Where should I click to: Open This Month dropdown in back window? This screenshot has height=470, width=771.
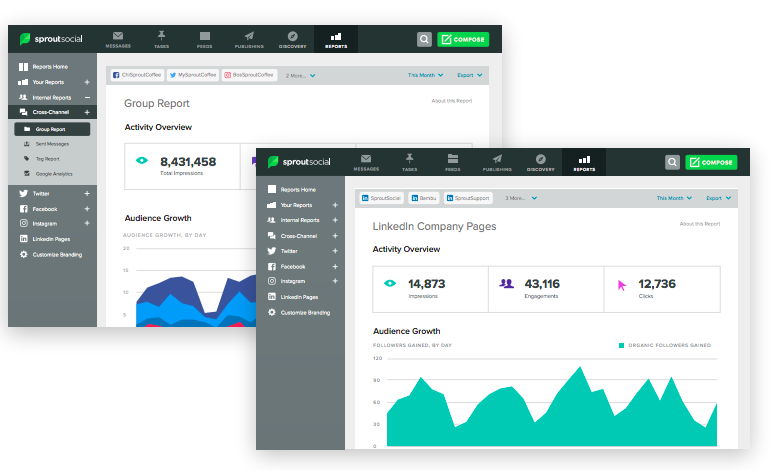tap(425, 75)
